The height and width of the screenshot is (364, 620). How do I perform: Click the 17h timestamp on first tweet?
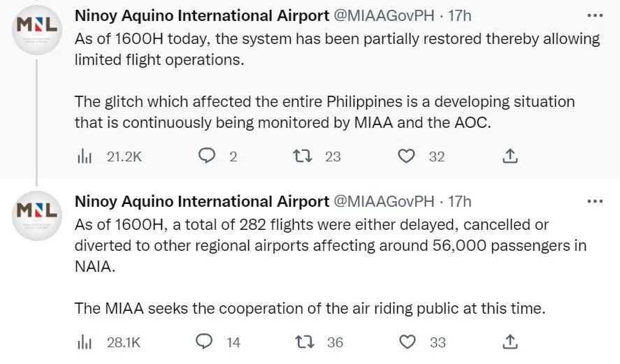click(459, 15)
